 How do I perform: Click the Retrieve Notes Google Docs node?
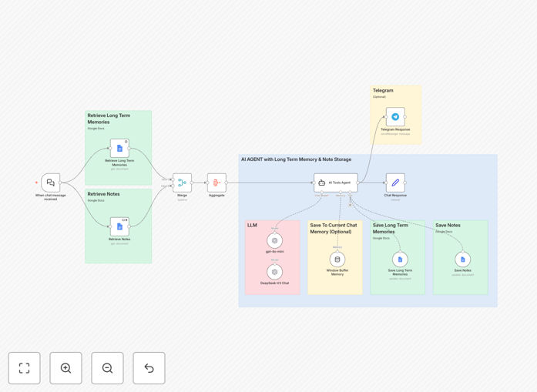point(119,226)
